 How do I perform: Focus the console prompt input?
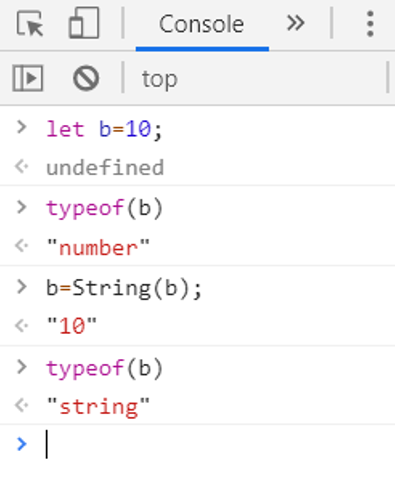[220, 444]
